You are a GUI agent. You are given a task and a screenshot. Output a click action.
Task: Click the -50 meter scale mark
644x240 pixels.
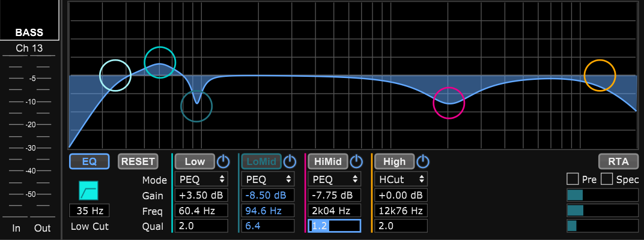click(x=32, y=194)
